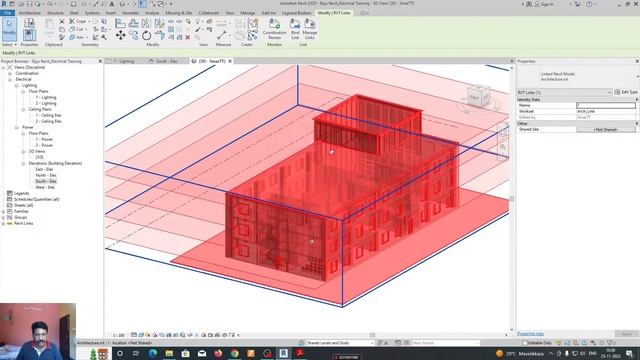The height and width of the screenshot is (360, 640).
Task: Toggle the Editable Only checkbox
Action: [x=525, y=343]
